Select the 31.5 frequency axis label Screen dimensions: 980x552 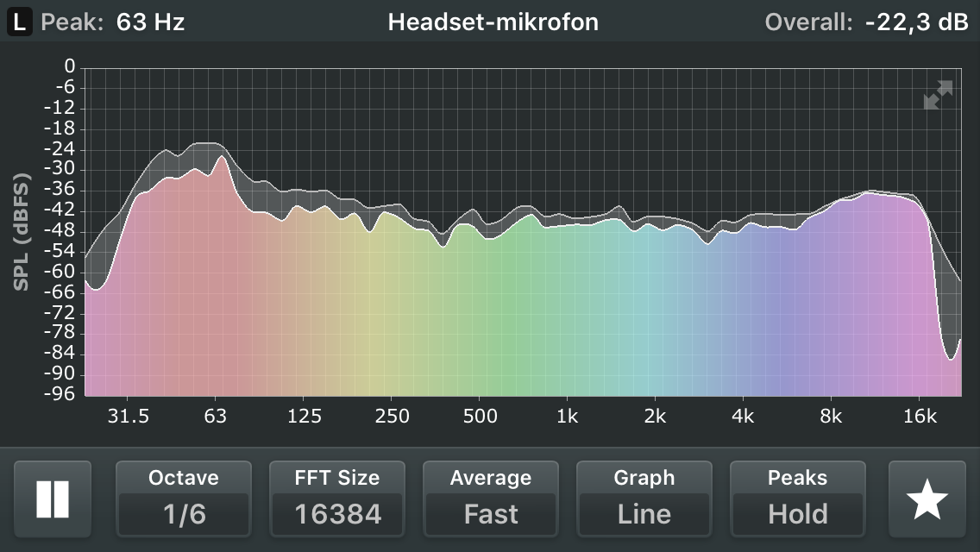click(x=129, y=417)
